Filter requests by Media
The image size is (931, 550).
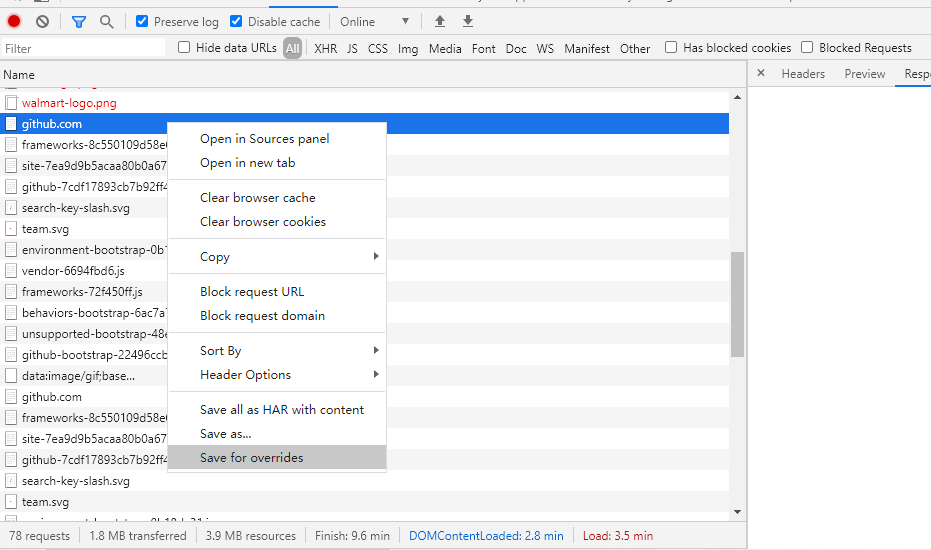coord(445,49)
